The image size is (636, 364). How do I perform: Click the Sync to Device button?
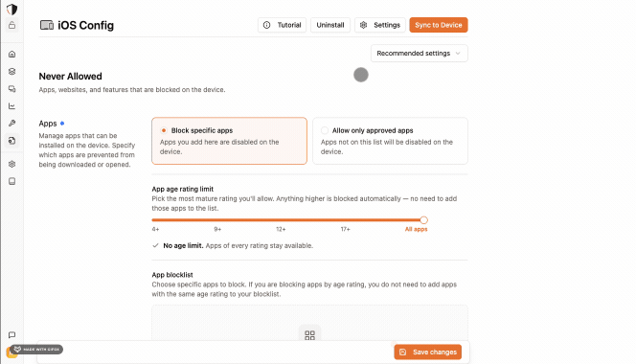tap(439, 25)
